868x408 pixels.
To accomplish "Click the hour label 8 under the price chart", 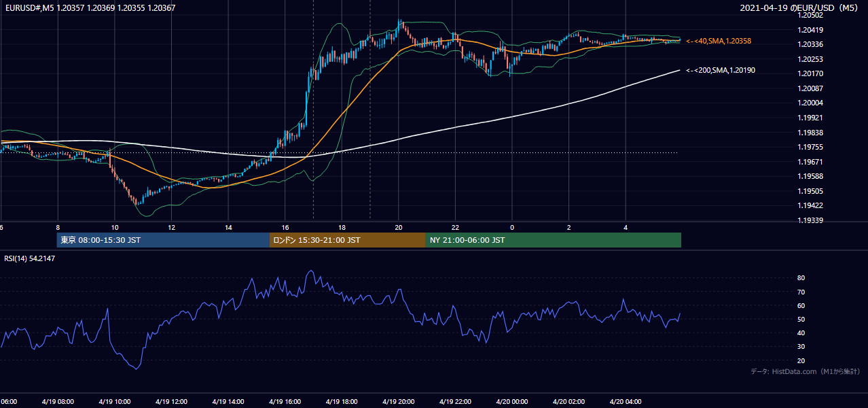I will pos(58,228).
